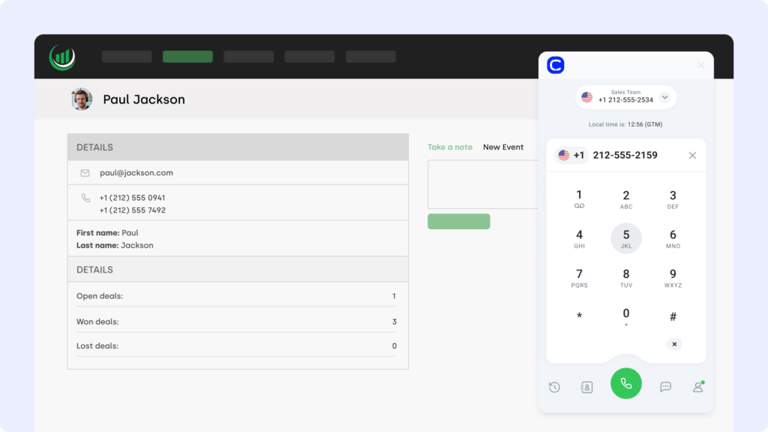768x432 pixels.
Task: Open messages chat bubble icon
Action: click(665, 387)
